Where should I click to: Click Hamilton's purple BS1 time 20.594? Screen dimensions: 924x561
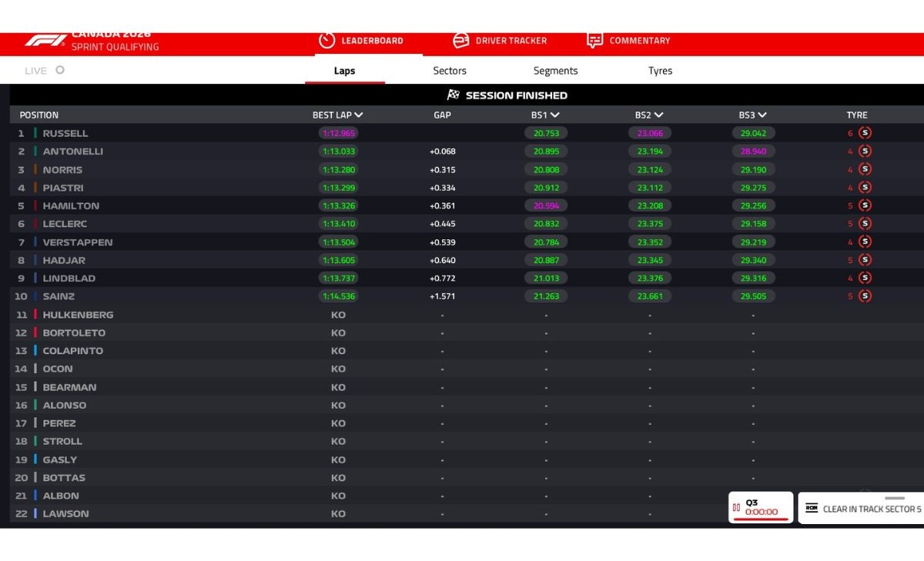[546, 205]
